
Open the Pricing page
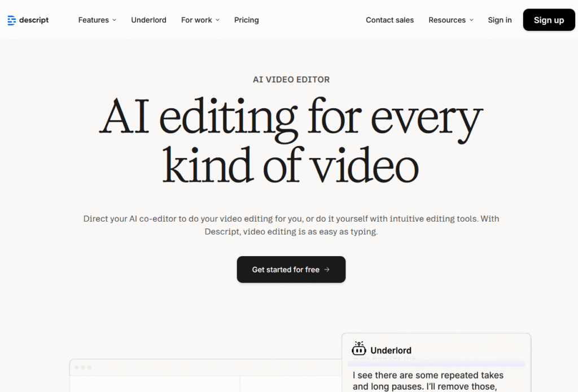247,20
